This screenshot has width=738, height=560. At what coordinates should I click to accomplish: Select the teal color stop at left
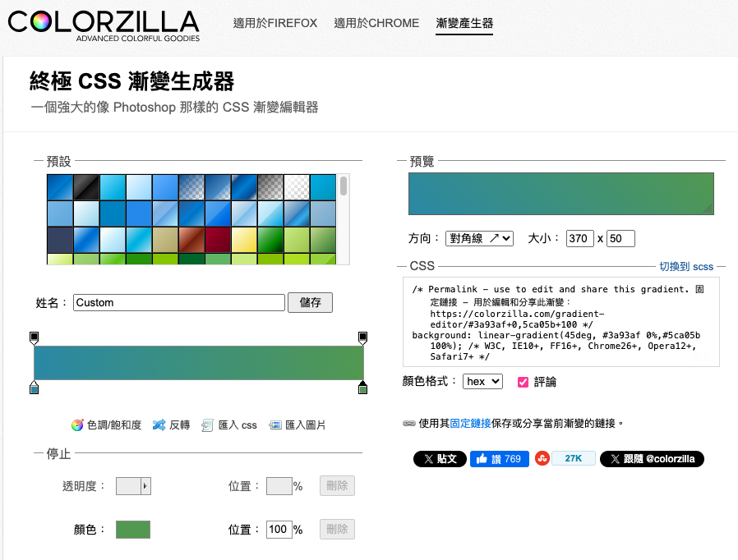tap(34, 388)
